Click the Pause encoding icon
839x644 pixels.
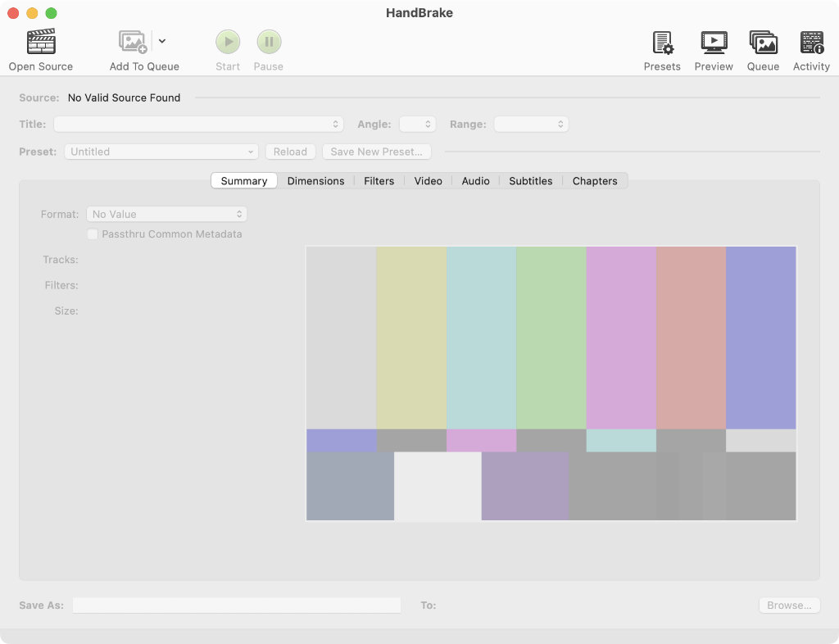[x=269, y=42]
